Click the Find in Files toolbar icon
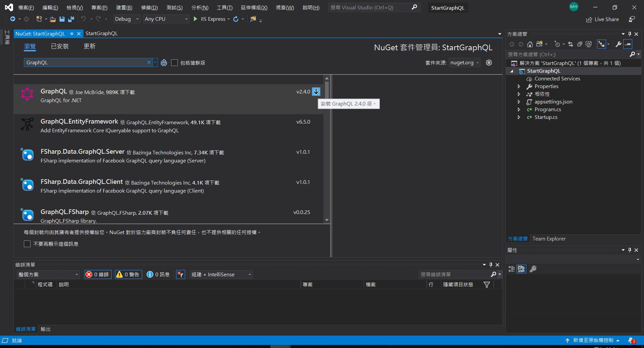 (x=253, y=19)
